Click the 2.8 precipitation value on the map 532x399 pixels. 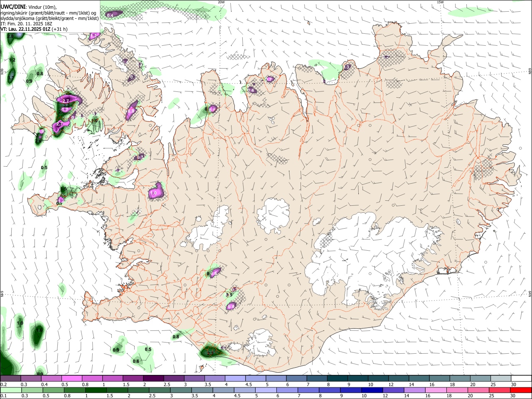10,37
